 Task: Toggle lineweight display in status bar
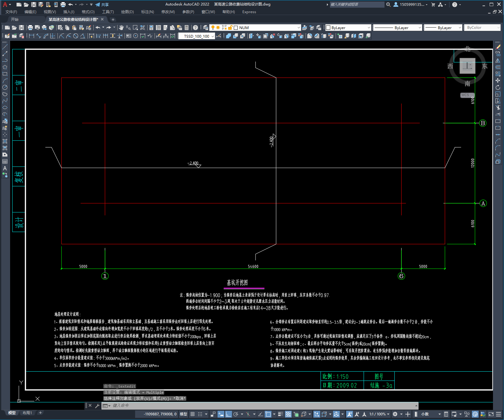coord(280,414)
